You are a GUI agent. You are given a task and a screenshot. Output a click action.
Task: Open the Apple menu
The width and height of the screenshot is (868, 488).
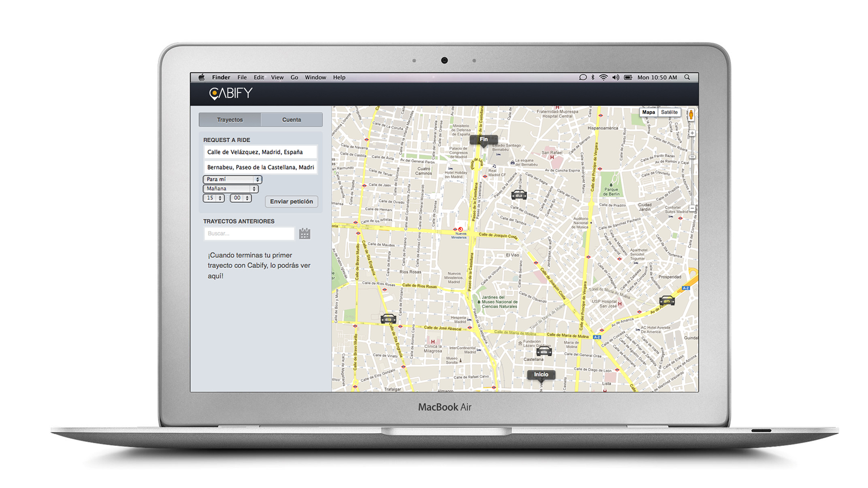point(202,78)
